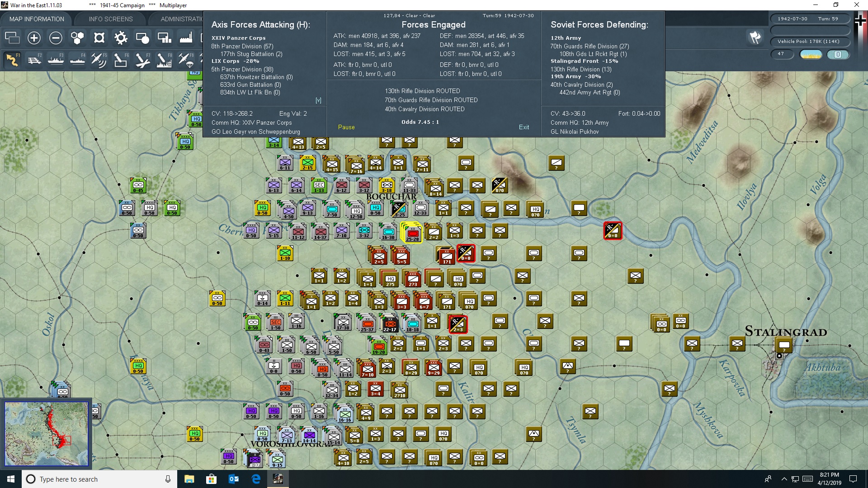This screenshot has width=868, height=488.
Task: Open Outlook from taskbar
Action: [234, 479]
